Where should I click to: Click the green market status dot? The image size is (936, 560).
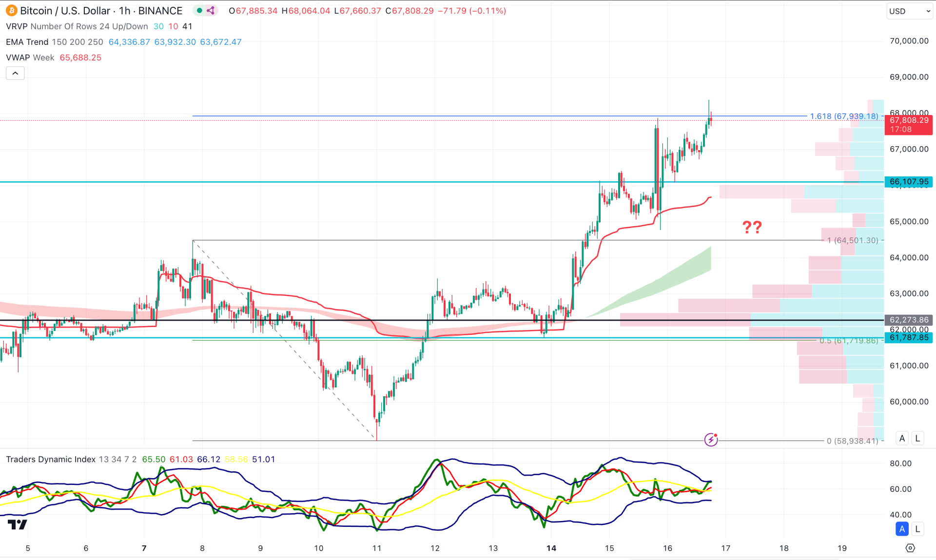[x=199, y=10]
